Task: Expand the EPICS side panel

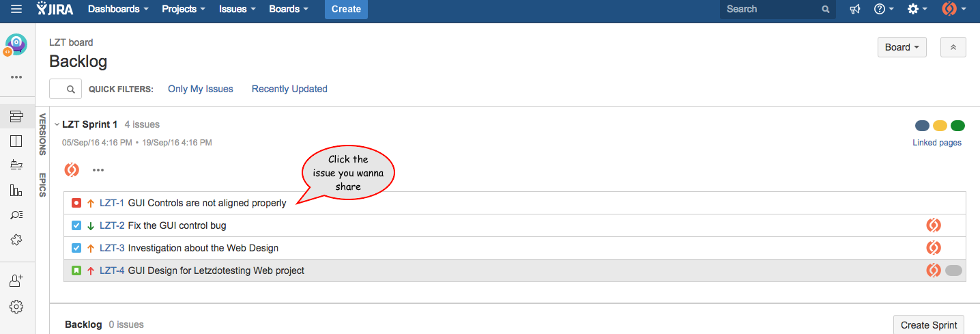Action: [42, 184]
